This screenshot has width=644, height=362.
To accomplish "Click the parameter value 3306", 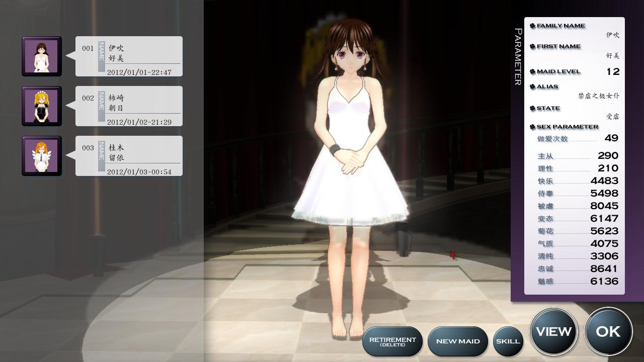I will [x=605, y=256].
